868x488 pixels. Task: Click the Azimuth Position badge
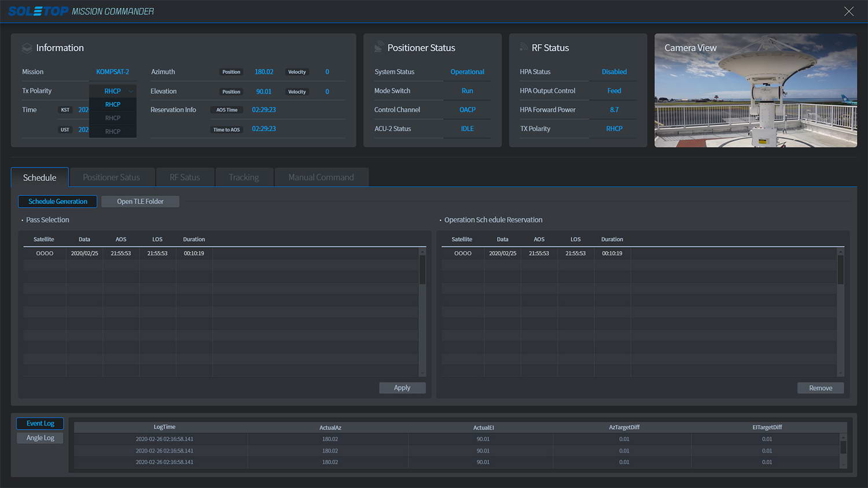pyautogui.click(x=231, y=72)
